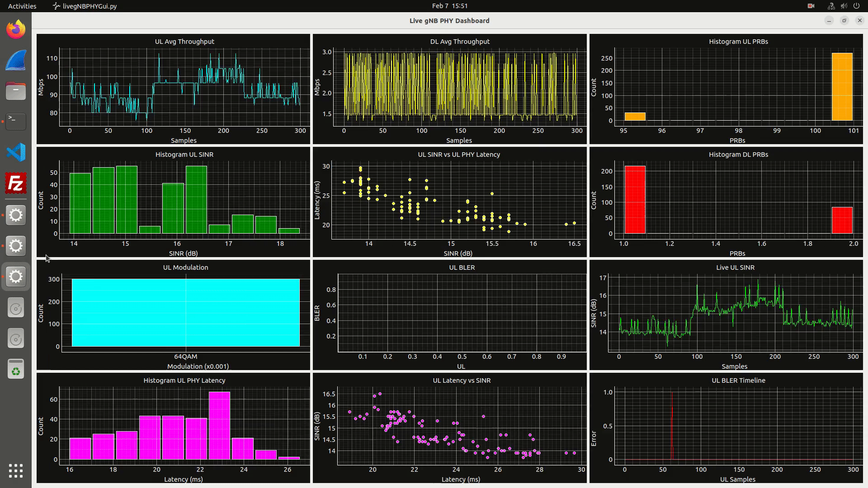Click the tall orange UL PRBs histogram bar

tap(842, 87)
